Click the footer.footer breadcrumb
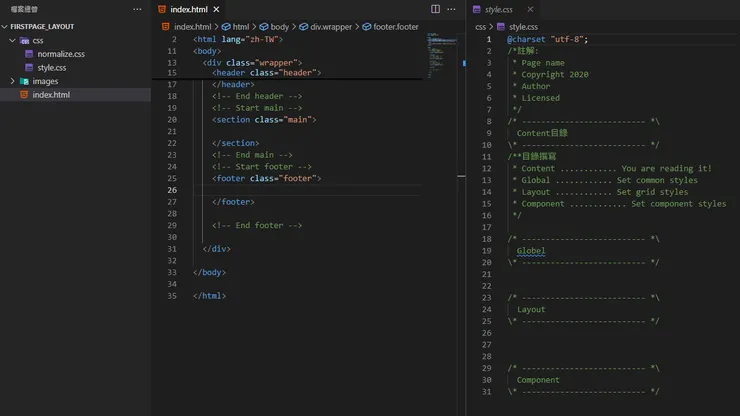 click(x=395, y=27)
